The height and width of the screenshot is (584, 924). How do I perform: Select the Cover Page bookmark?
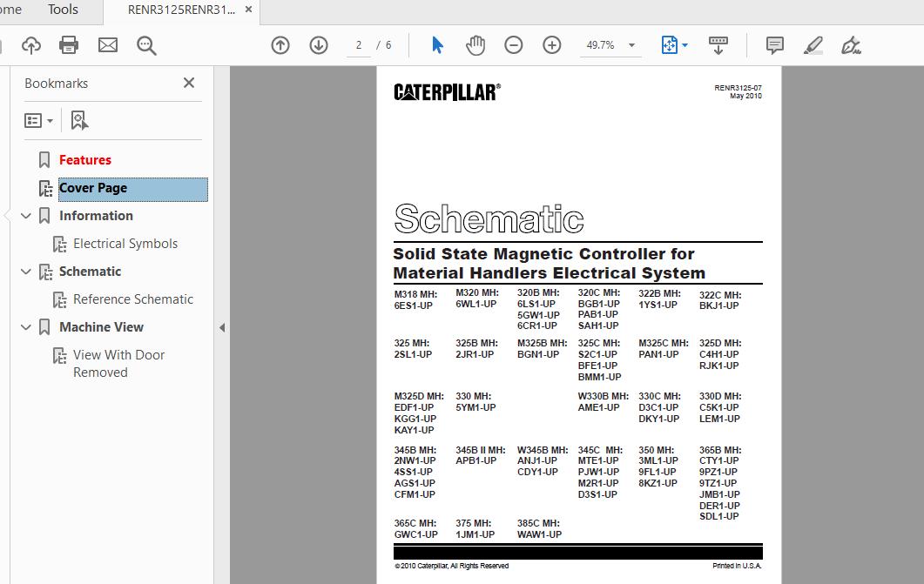pos(133,189)
